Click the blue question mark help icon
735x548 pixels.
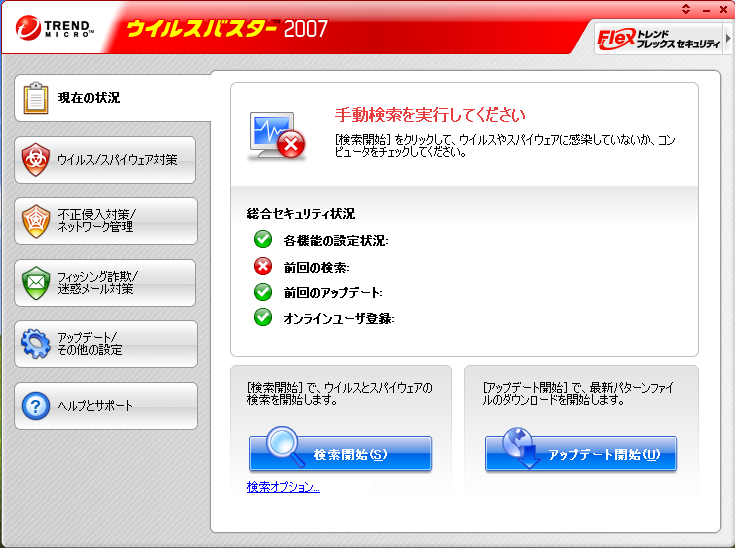36,406
